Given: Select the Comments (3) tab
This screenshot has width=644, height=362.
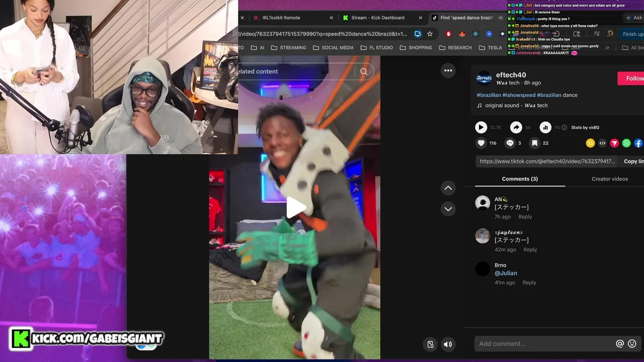Looking at the screenshot, I should [520, 179].
